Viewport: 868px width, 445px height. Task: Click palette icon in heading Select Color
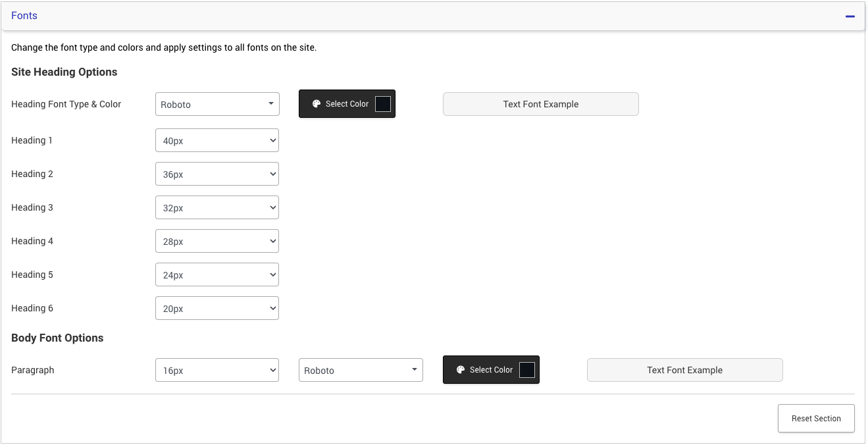pyautogui.click(x=316, y=104)
